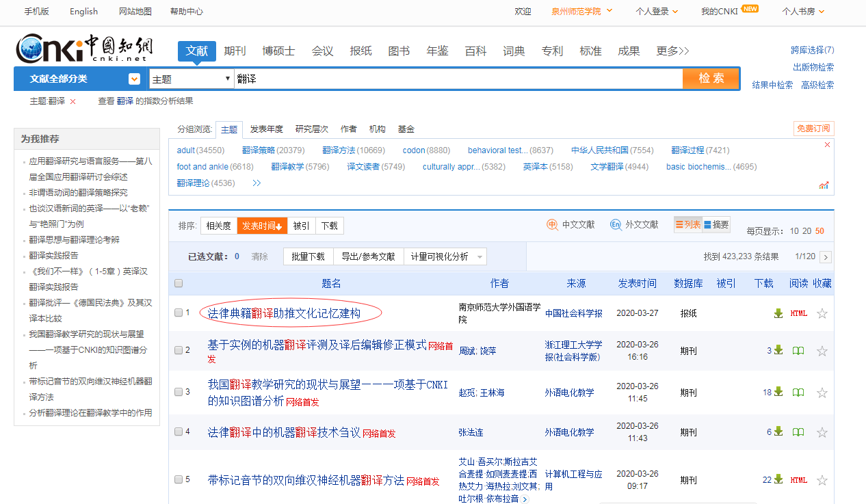Viewport: 866px width, 504px height.
Task: Favorite result 2 with the star icon
Action: pos(822,351)
